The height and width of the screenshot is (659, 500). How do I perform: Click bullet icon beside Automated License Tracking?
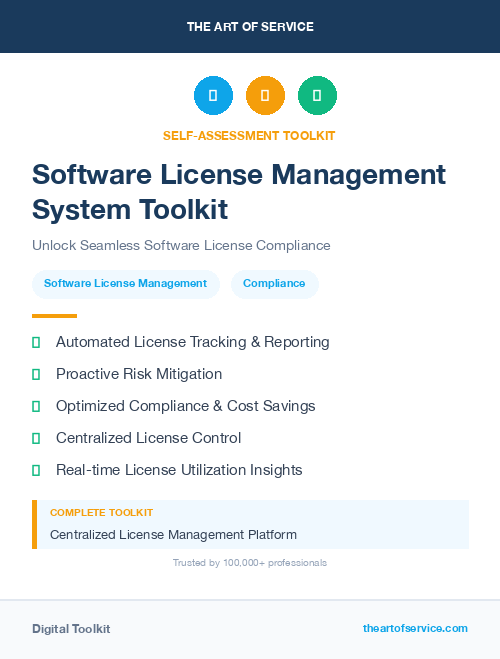pos(36,343)
